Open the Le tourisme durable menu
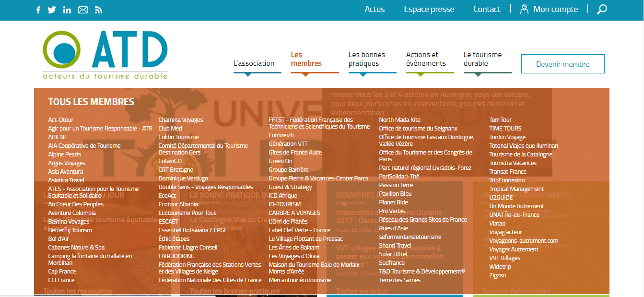Image resolution: width=644 pixels, height=297 pixels. [483, 59]
